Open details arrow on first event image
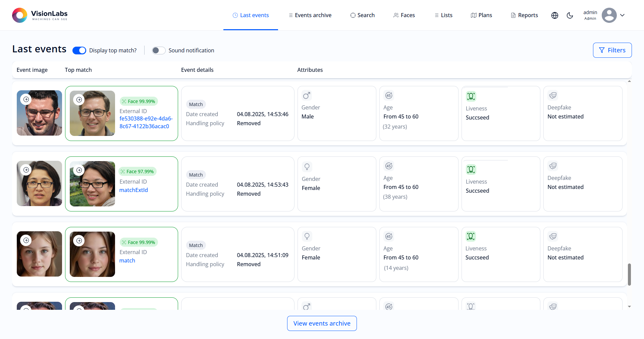Image resolution: width=644 pixels, height=339 pixels. [x=26, y=99]
